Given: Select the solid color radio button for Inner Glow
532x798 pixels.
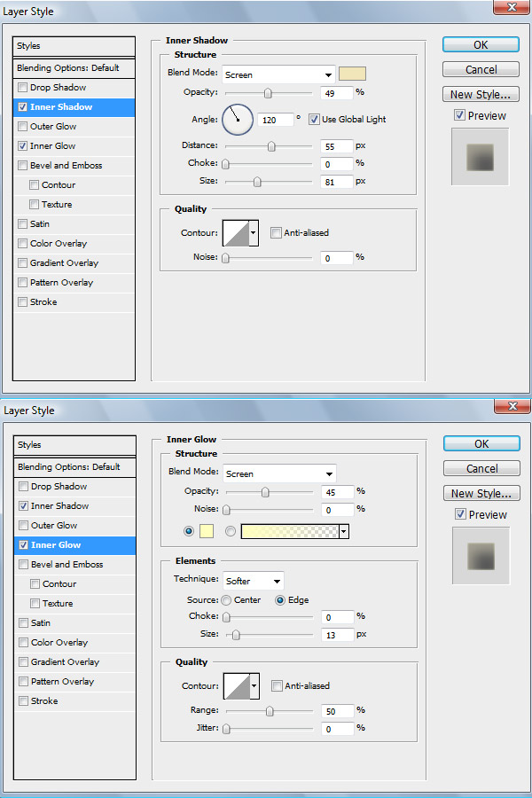Looking at the screenshot, I should [x=189, y=531].
